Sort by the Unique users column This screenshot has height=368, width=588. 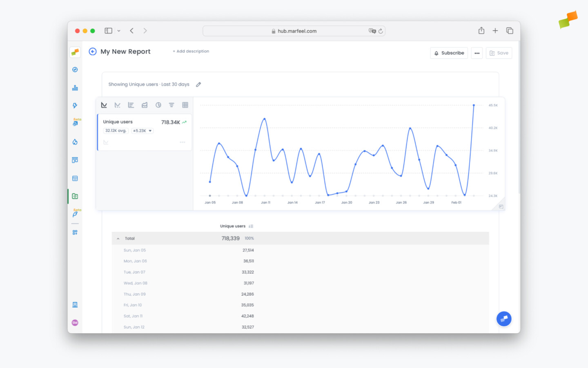tap(251, 226)
